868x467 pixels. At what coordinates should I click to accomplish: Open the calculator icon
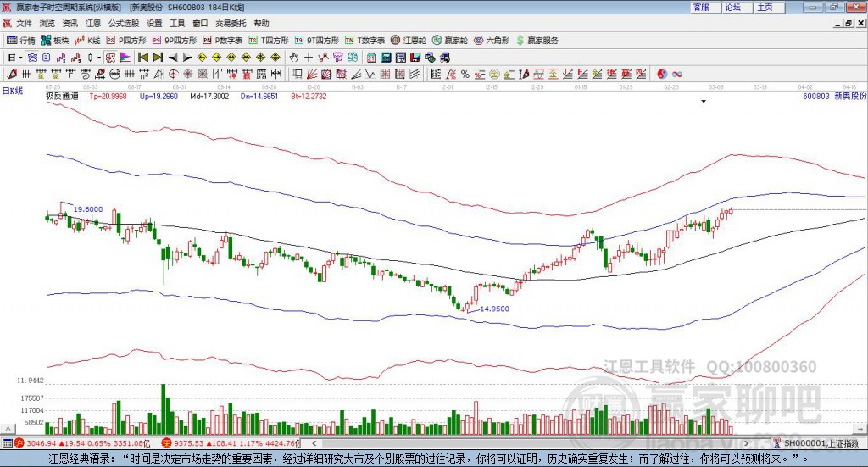pos(386,58)
